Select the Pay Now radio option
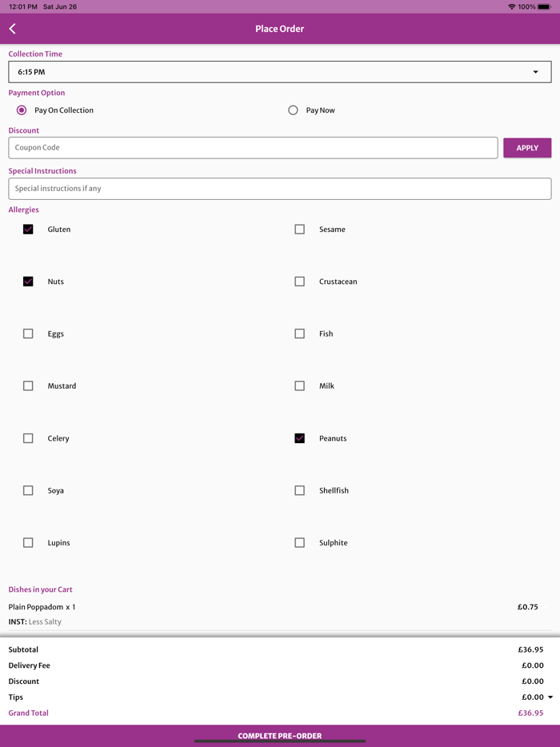The image size is (560, 747). pyautogui.click(x=293, y=110)
